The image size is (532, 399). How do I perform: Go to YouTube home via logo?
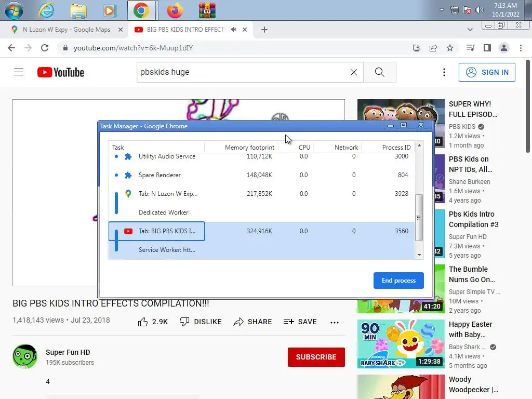click(x=61, y=72)
